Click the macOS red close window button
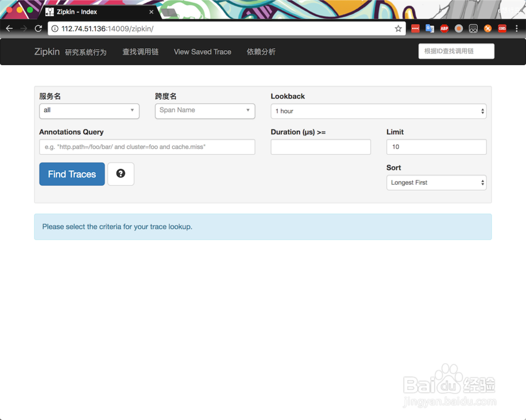Screen dimensions: 526x420 (9, 9)
